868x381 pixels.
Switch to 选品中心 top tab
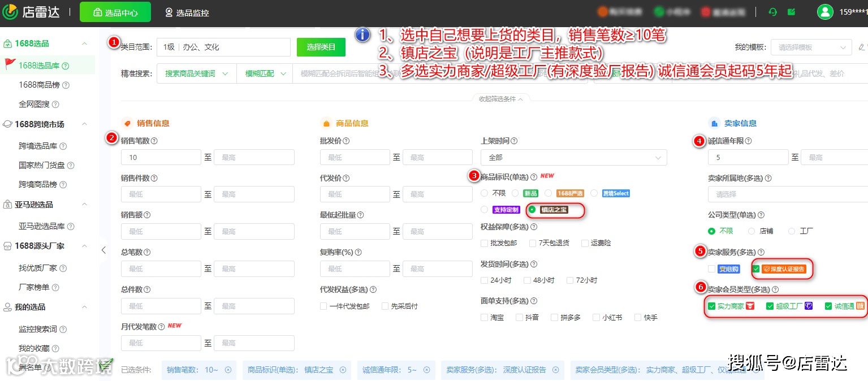click(x=115, y=12)
